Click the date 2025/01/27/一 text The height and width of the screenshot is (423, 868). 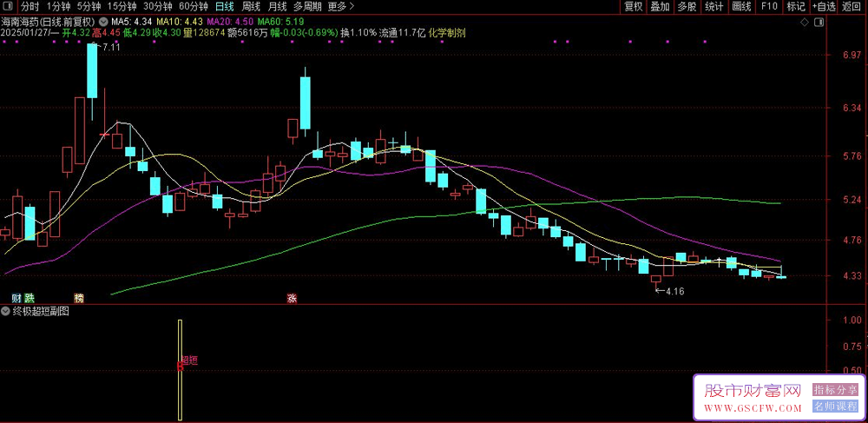30,33
